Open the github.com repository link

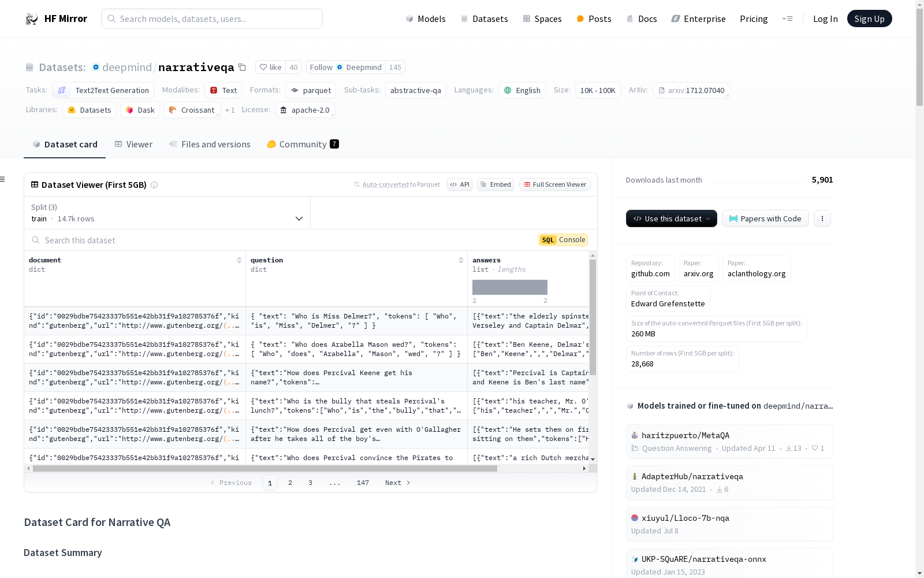pos(650,269)
